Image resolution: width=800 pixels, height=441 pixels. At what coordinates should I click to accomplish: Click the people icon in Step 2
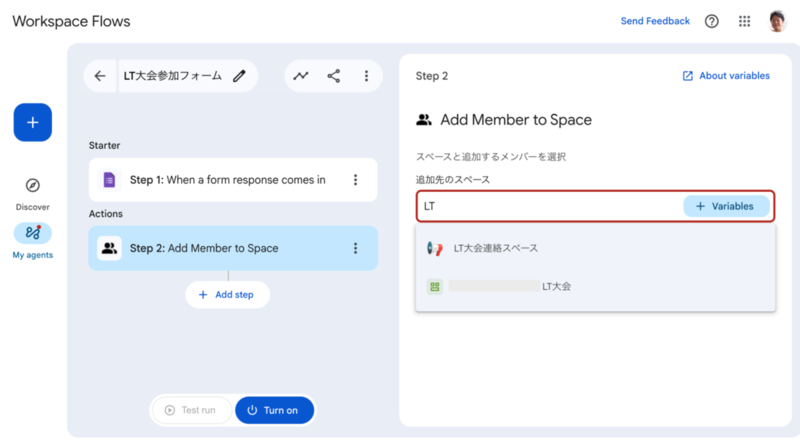coord(109,248)
